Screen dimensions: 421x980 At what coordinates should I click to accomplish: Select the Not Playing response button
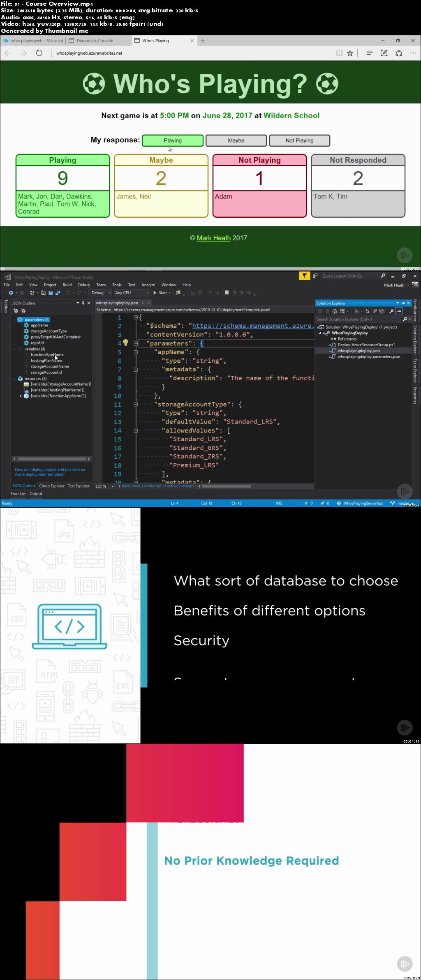click(299, 140)
